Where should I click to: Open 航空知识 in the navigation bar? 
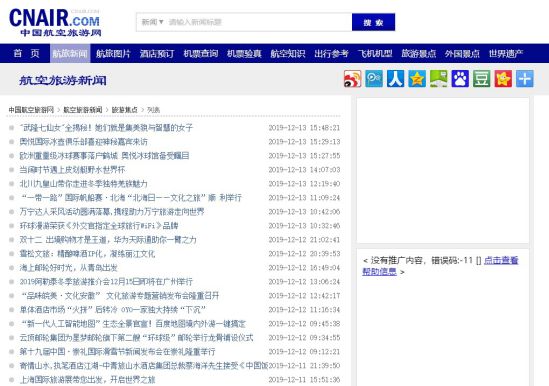coord(288,54)
